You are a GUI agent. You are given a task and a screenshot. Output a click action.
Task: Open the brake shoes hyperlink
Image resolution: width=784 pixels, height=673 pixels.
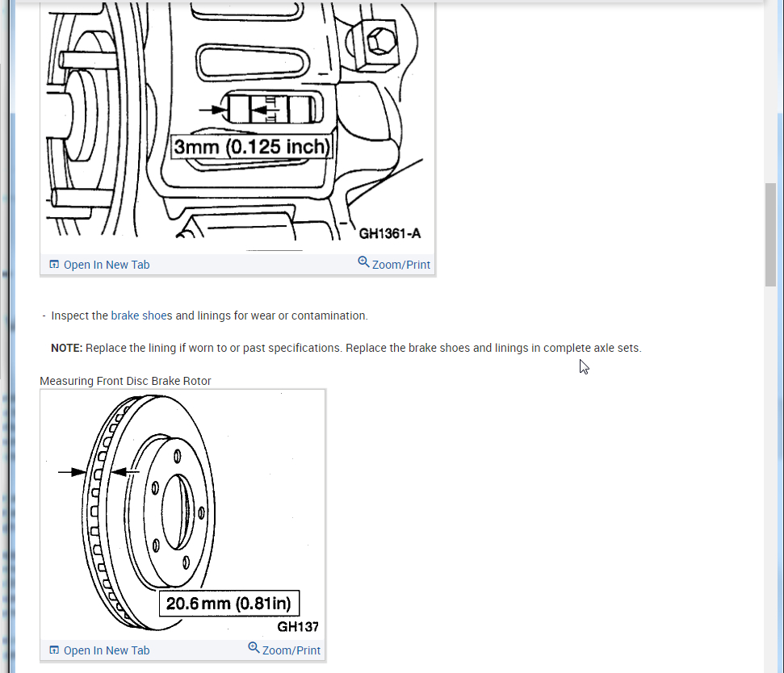(x=140, y=316)
